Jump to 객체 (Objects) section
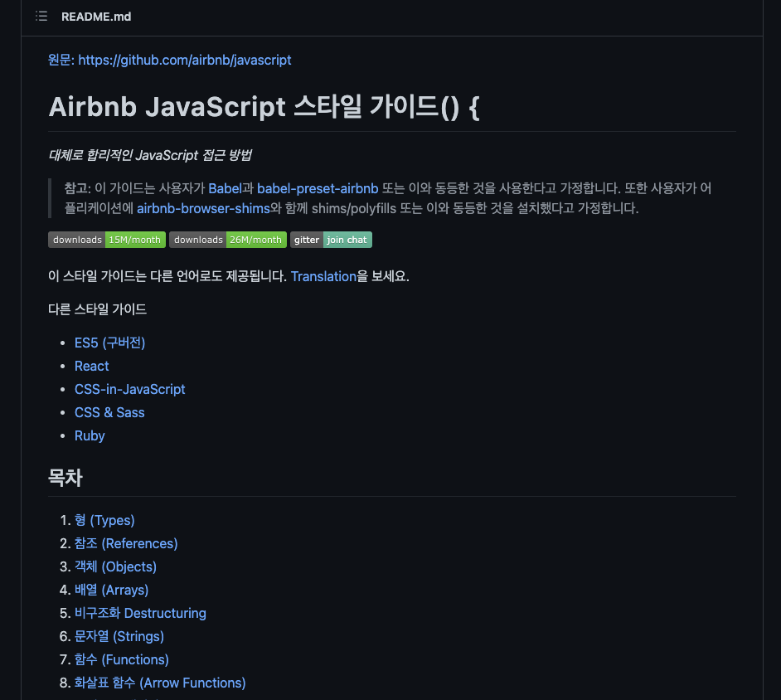The height and width of the screenshot is (700, 781). [115, 567]
